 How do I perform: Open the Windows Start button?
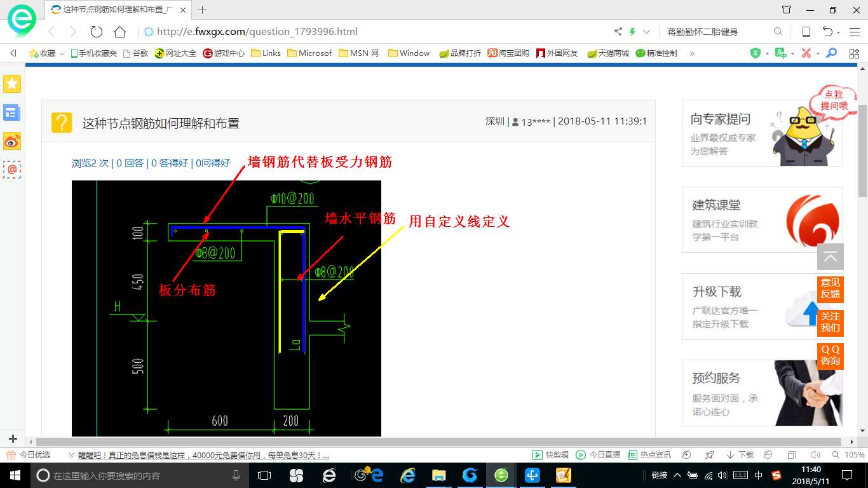pyautogui.click(x=14, y=475)
